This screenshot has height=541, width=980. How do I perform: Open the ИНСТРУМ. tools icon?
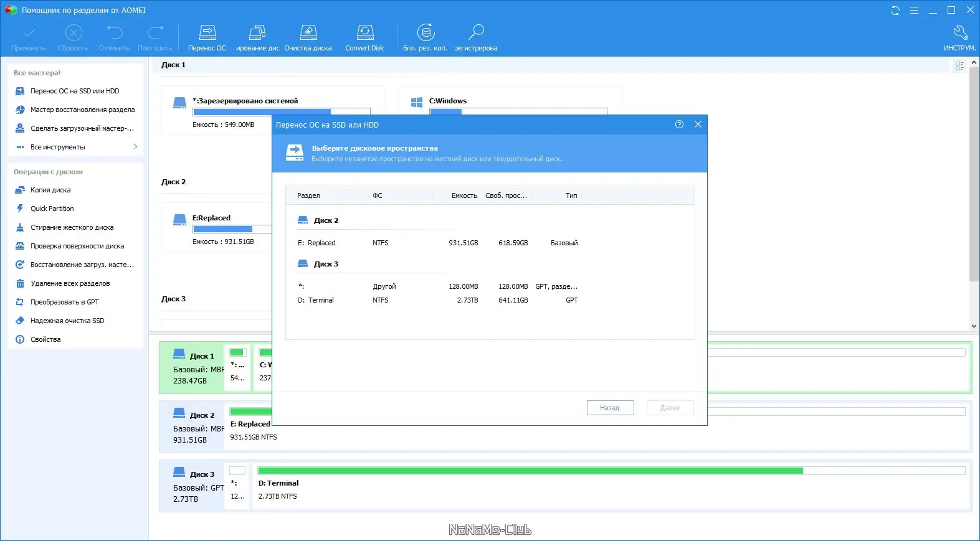point(959,37)
